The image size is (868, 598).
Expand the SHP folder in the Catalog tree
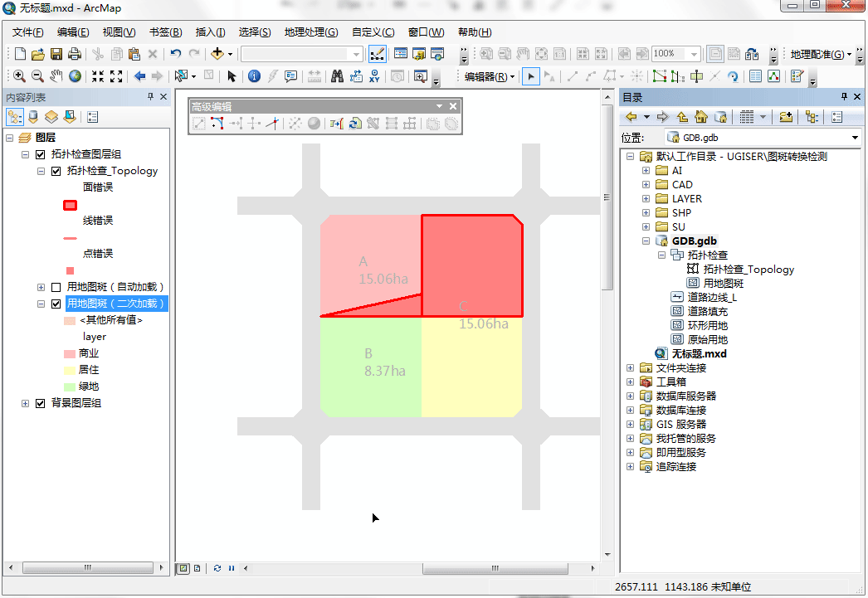coord(646,212)
